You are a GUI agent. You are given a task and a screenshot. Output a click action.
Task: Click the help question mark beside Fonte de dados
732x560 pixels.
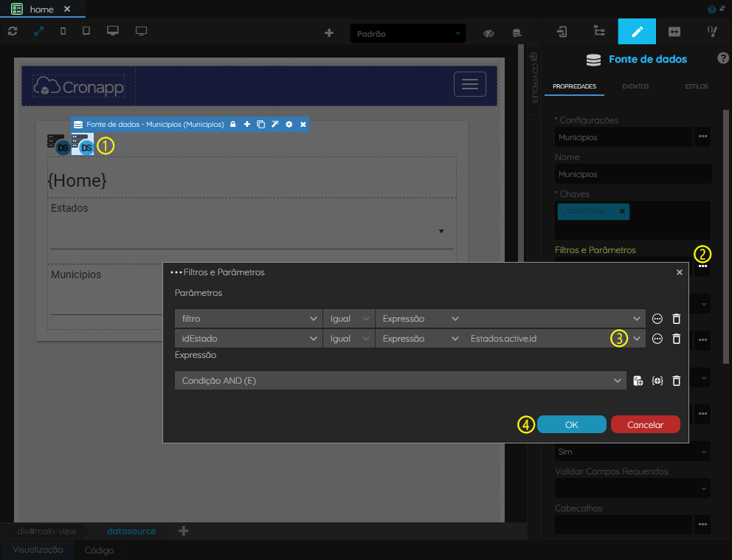722,58
